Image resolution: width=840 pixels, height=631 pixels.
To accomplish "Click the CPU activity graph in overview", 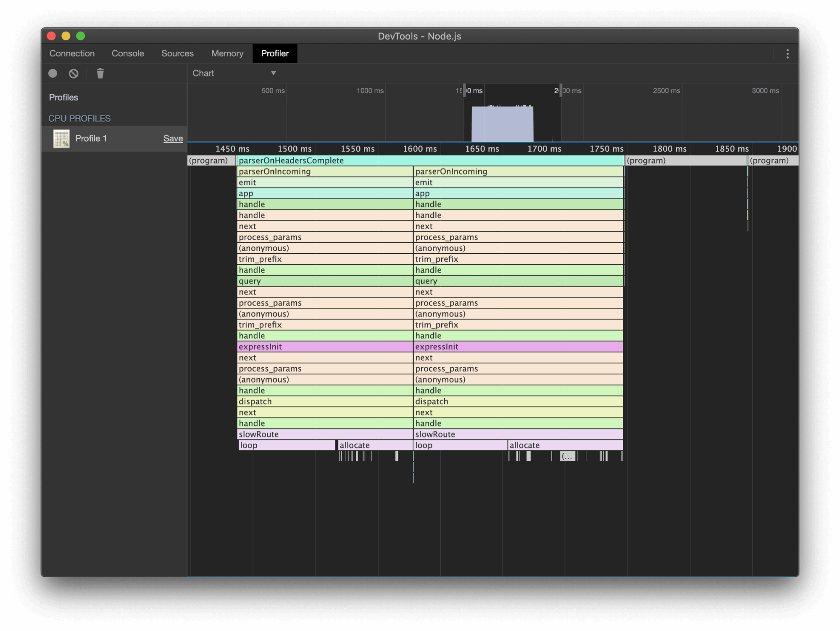I will (x=502, y=123).
